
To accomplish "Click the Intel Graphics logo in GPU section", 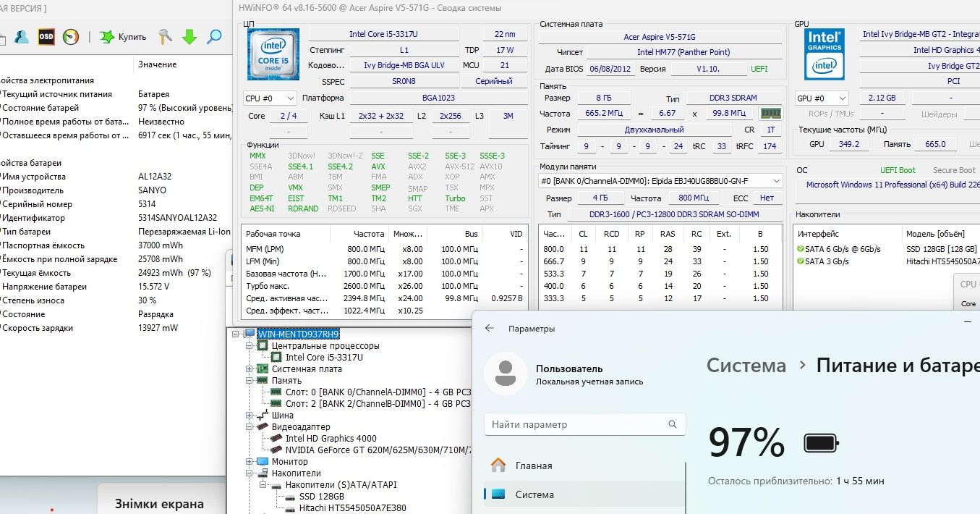I will coord(825,54).
